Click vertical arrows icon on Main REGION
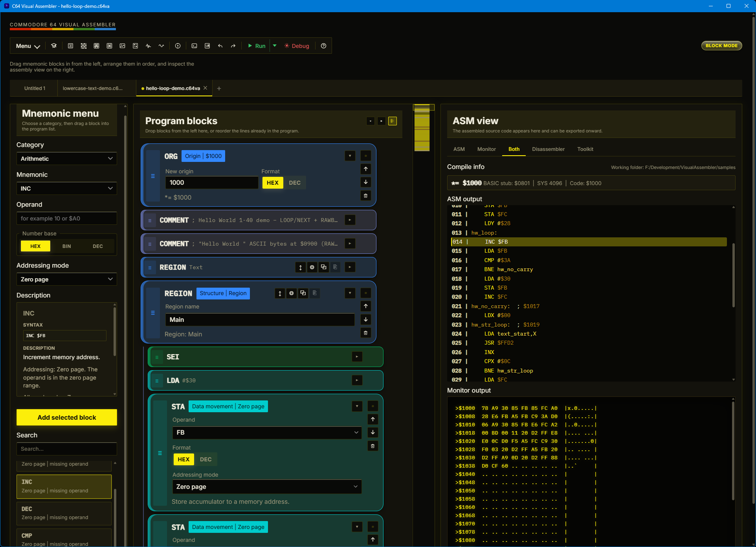 tap(280, 293)
